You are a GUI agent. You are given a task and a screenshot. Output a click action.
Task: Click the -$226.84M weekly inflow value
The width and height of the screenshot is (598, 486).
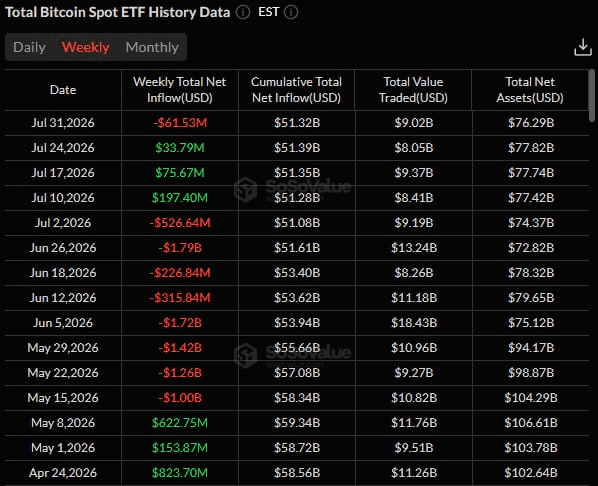click(x=180, y=273)
